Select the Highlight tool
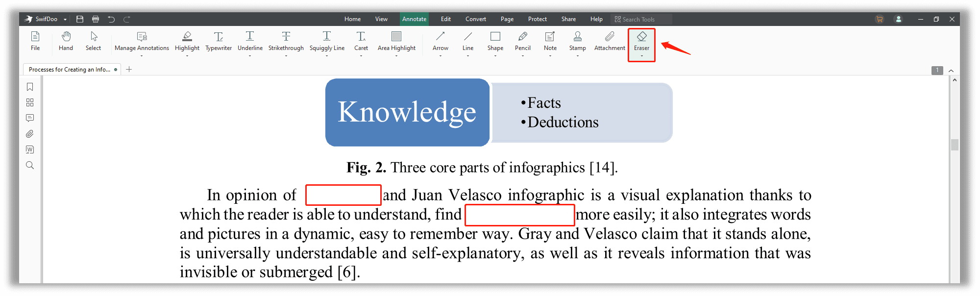The image size is (980, 296). click(x=187, y=40)
